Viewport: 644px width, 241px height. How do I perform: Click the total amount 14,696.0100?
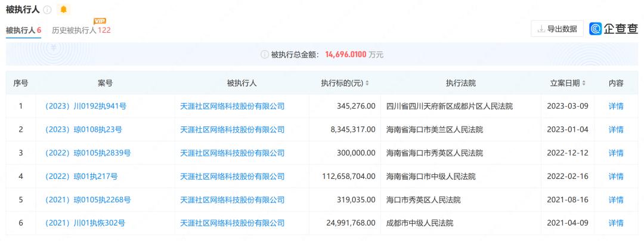[345, 55]
